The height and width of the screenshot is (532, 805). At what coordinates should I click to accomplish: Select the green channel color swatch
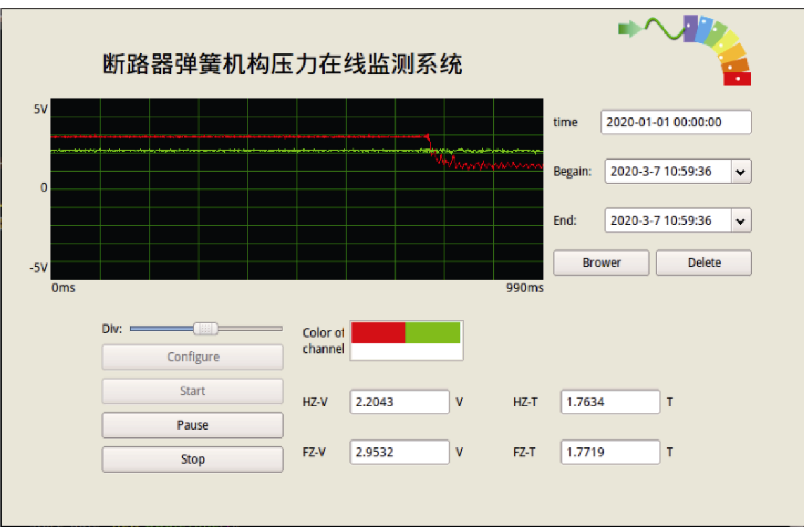432,333
